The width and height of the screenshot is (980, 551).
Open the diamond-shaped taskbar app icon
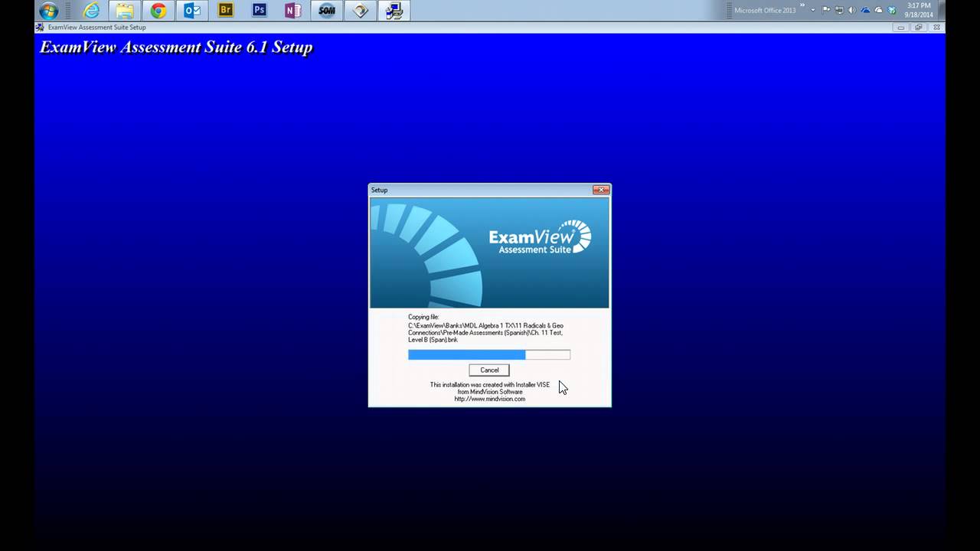click(x=361, y=11)
